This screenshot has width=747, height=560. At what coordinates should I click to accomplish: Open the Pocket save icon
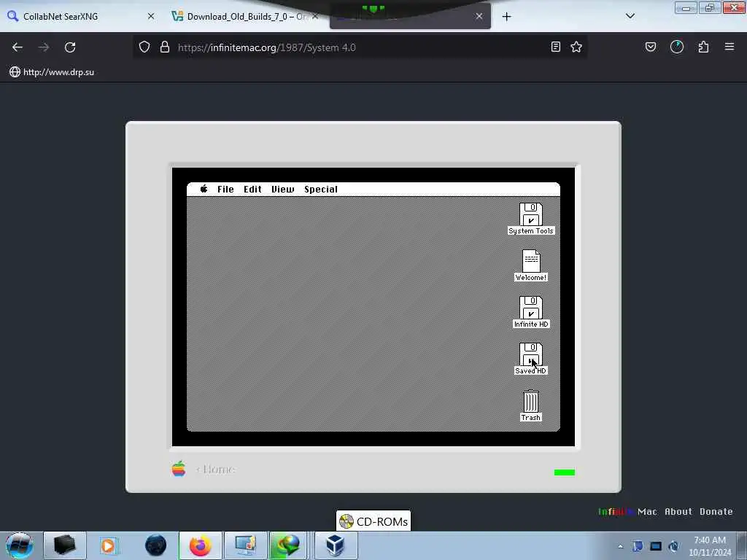coord(650,47)
